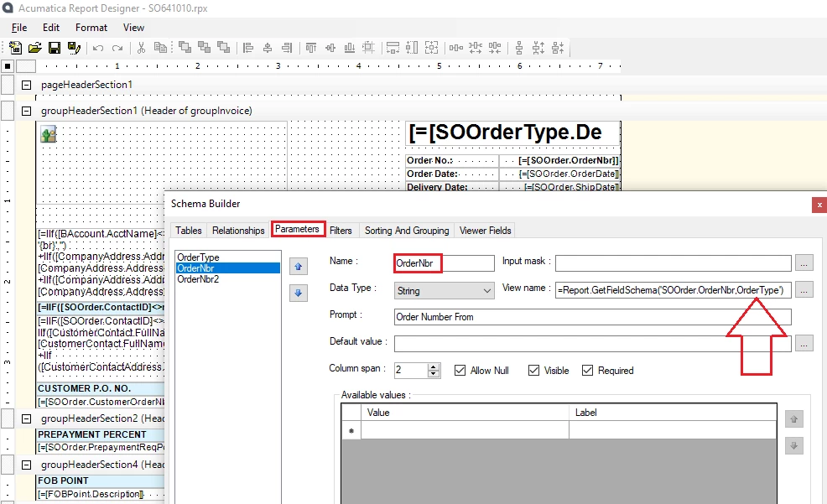Click the Make Same Height icon
This screenshot has width=827, height=504.
[412, 48]
